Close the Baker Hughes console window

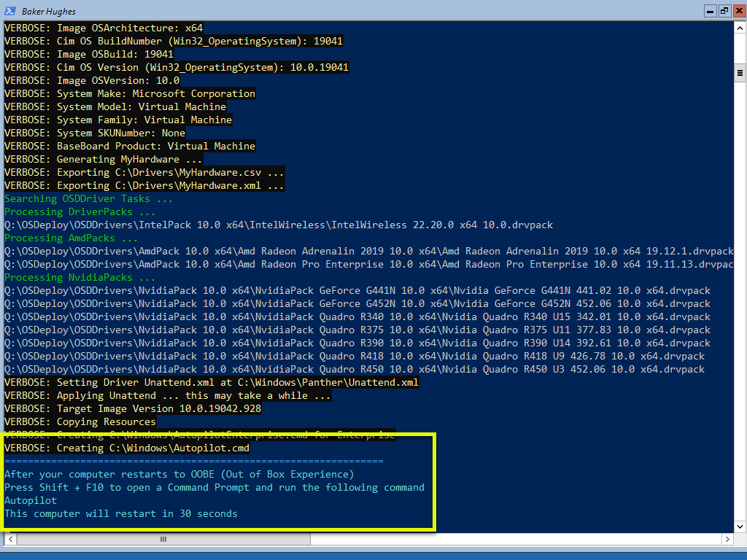coord(740,11)
